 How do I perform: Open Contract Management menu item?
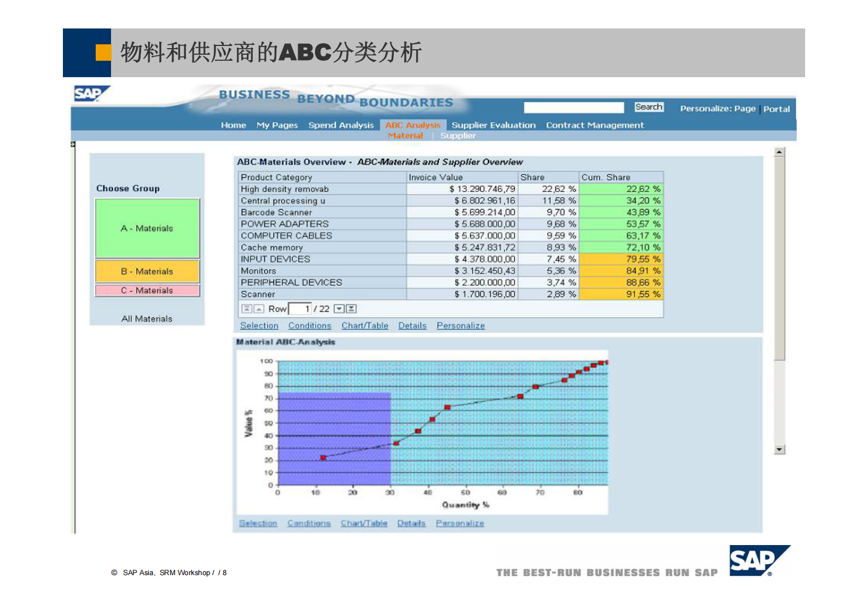[x=595, y=125]
